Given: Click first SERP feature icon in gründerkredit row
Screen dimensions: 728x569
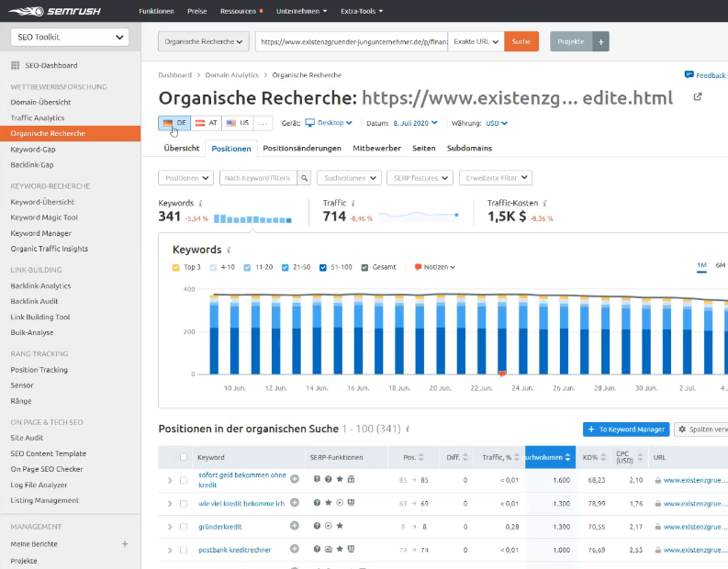Looking at the screenshot, I should pos(317,526).
